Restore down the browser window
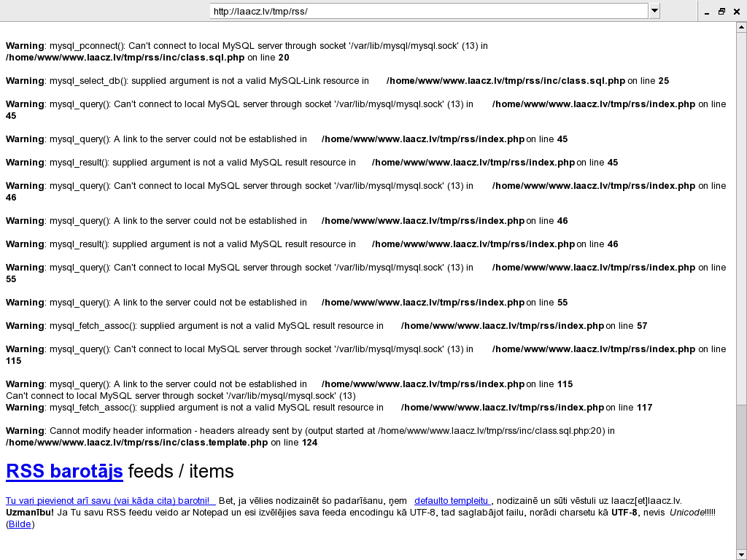The width and height of the screenshot is (747, 560). (x=721, y=11)
